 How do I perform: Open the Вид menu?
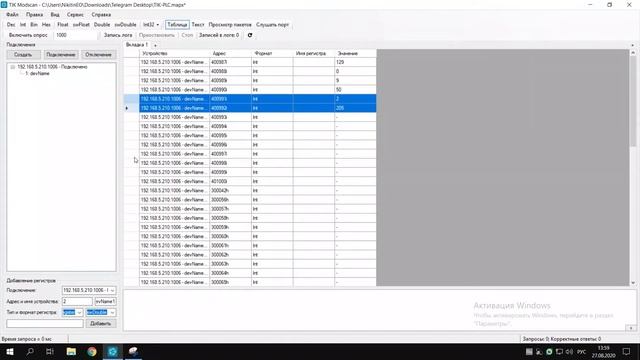55,14
